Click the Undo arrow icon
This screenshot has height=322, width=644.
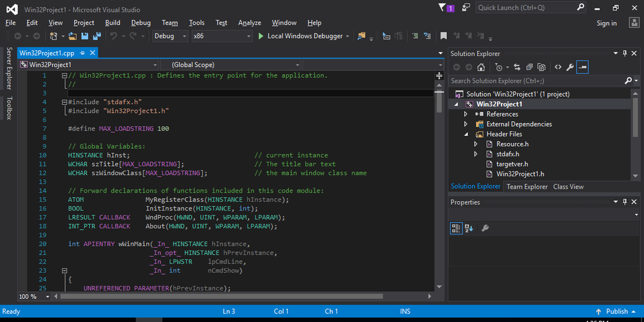[x=114, y=36]
